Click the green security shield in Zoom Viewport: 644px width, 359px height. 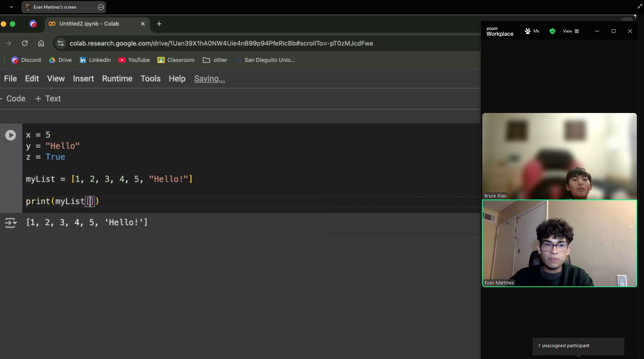(x=552, y=31)
